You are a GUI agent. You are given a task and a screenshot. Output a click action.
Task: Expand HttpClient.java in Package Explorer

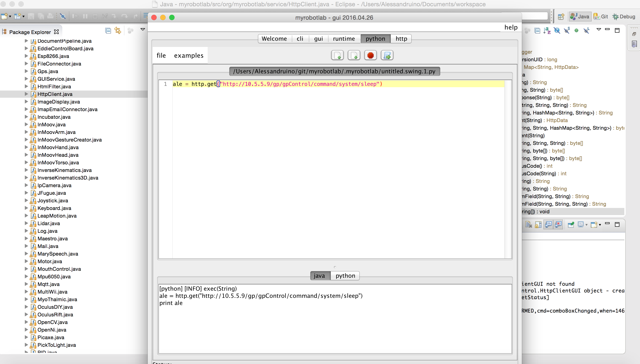[x=27, y=94]
